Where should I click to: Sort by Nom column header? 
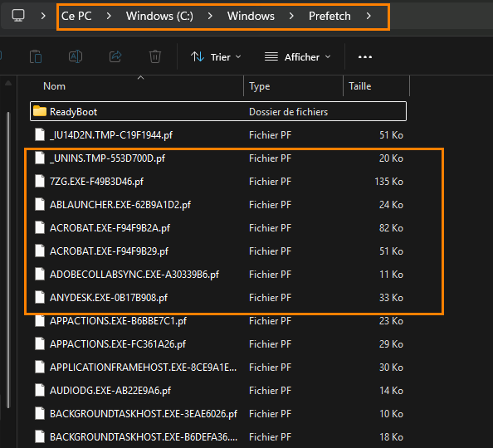point(55,85)
